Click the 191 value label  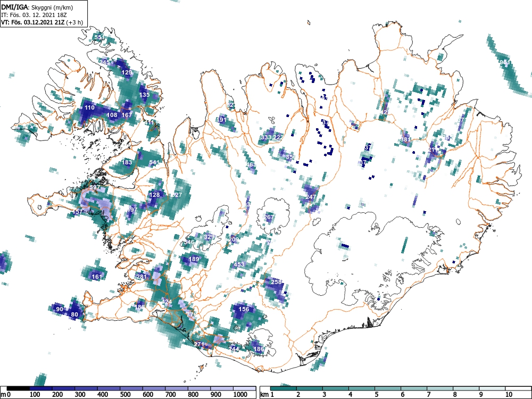click(x=221, y=119)
